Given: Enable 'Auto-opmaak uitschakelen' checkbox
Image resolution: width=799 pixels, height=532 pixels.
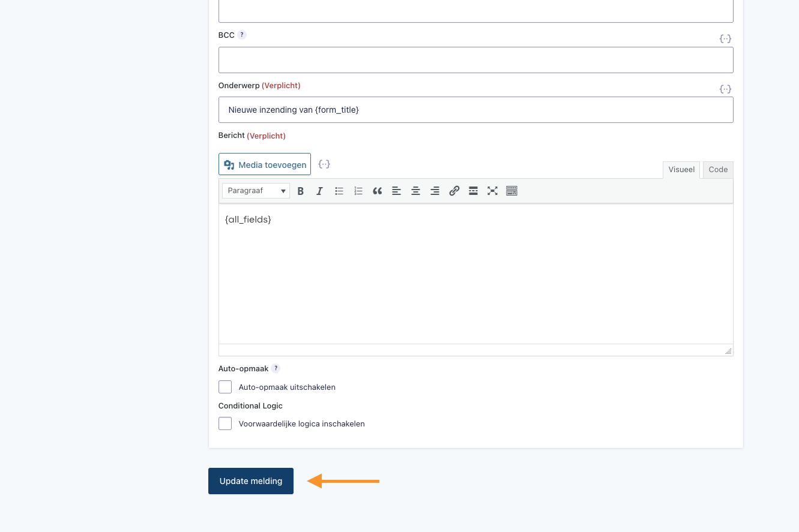Looking at the screenshot, I should click(x=225, y=387).
